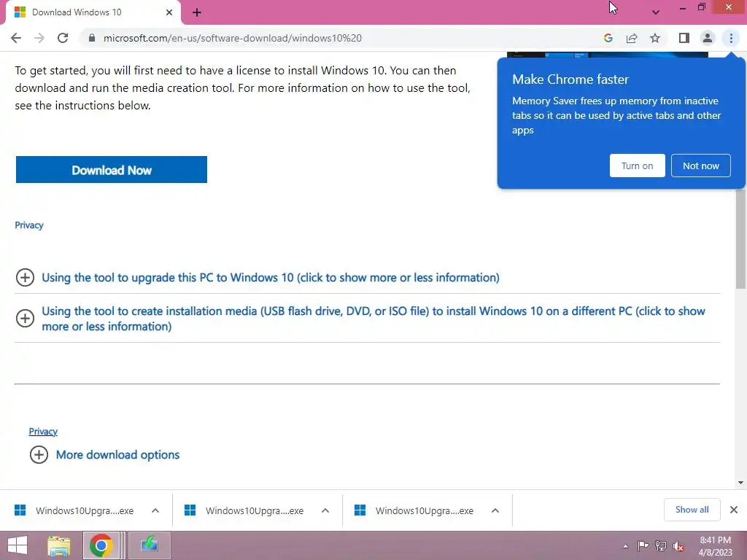Restore down the Chrome window
747x560 pixels.
[x=701, y=7]
